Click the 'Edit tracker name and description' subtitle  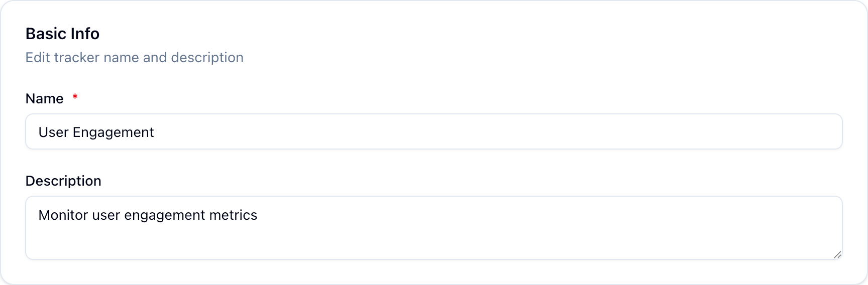tap(134, 58)
